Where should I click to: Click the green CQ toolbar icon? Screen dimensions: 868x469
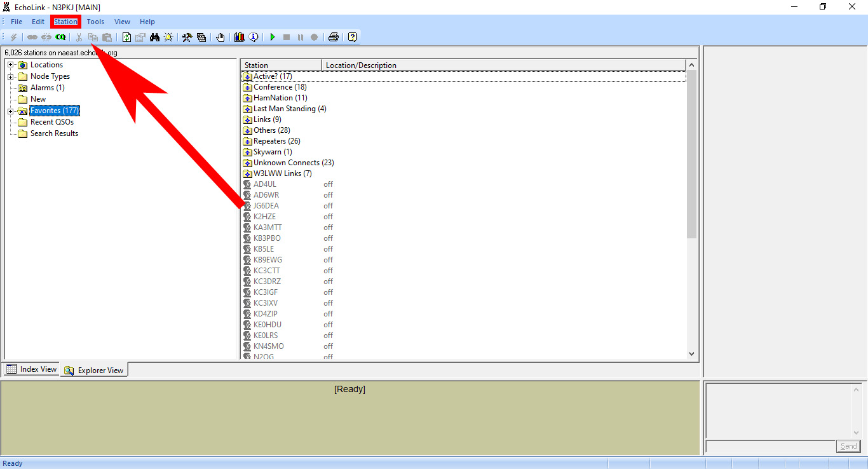click(x=60, y=37)
